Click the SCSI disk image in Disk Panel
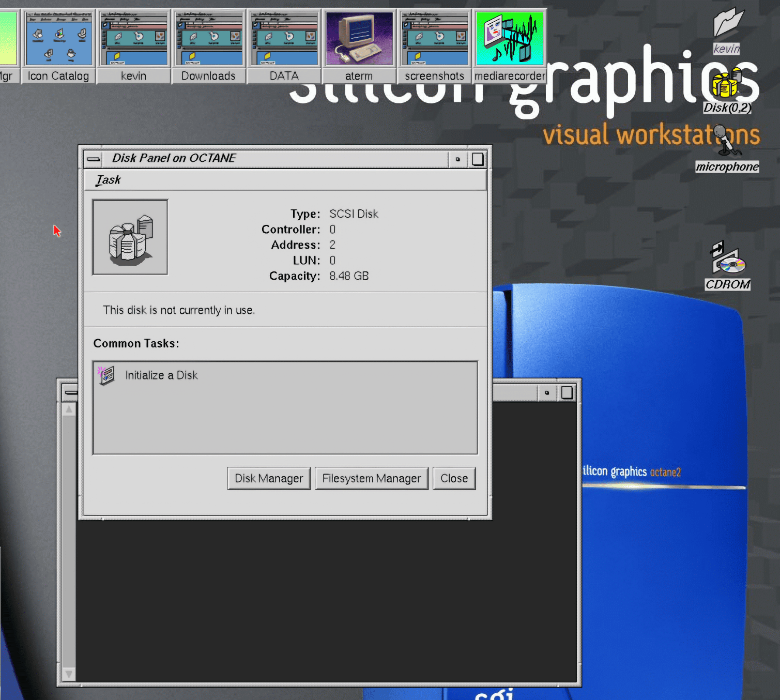780x700 pixels. [x=130, y=237]
